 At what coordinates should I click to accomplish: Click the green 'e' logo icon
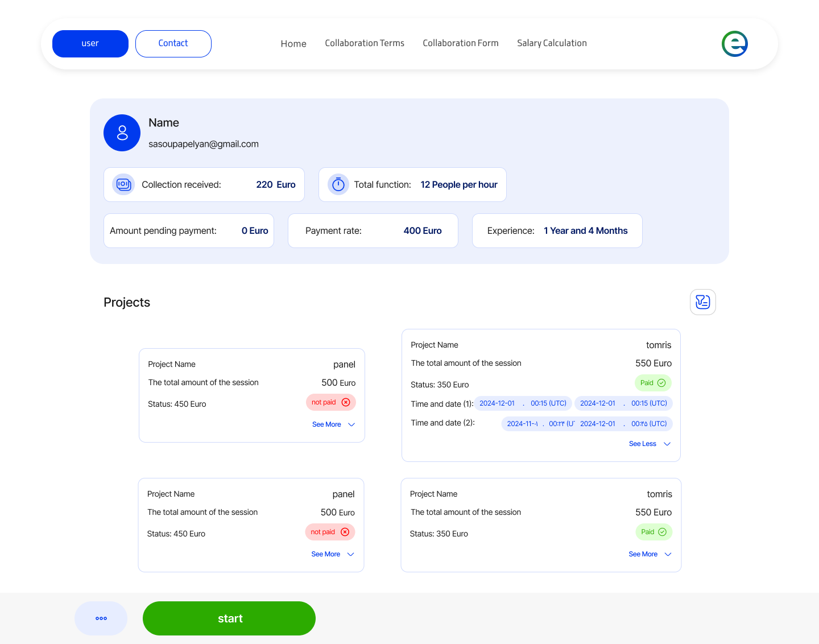point(734,44)
